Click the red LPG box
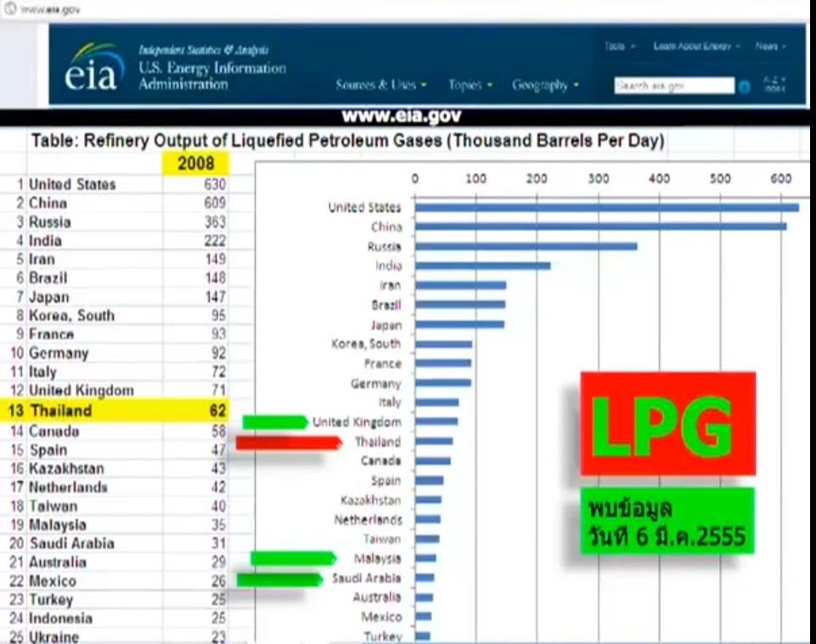The width and height of the screenshot is (816, 644). pyautogui.click(x=667, y=423)
